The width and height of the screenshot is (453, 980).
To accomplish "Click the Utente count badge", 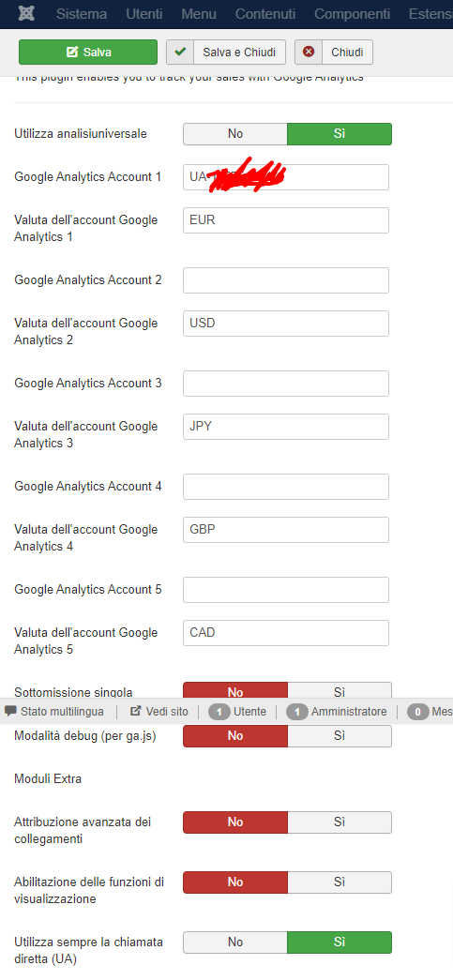I will 219,711.
